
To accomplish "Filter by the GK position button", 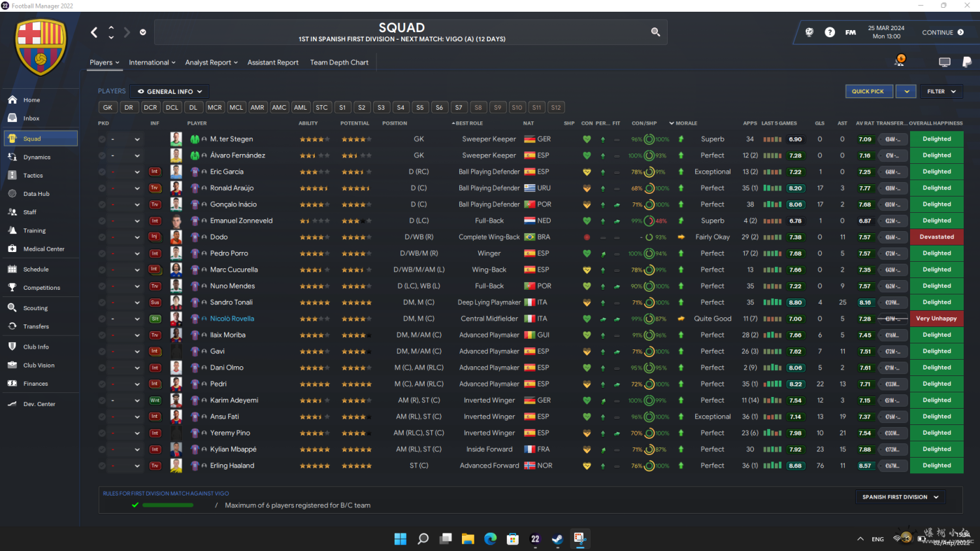I will pos(108,108).
